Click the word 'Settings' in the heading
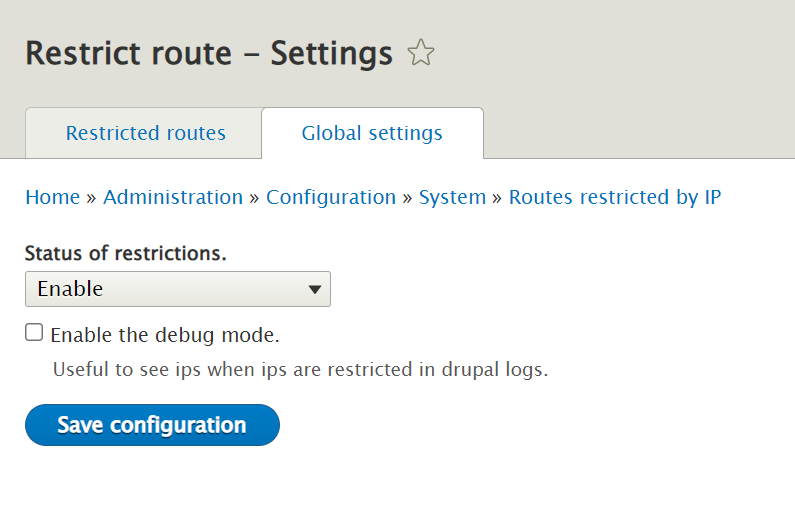The width and height of the screenshot is (795, 508). point(332,54)
